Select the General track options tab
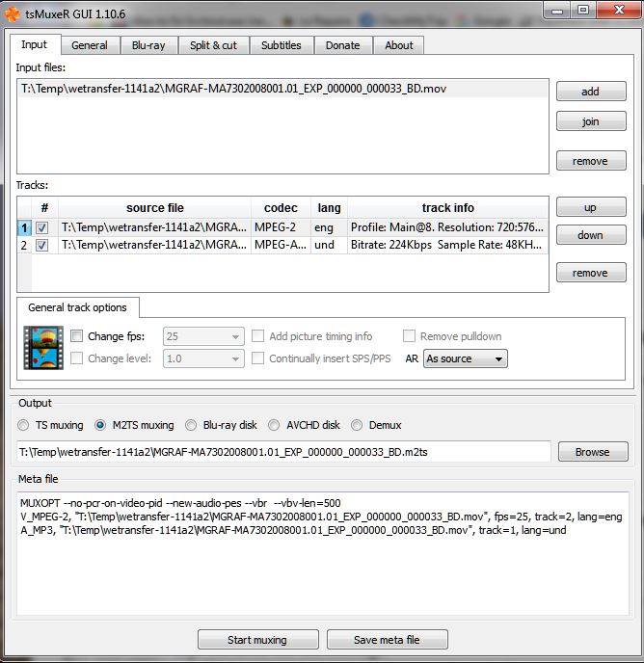The image size is (644, 663). [77, 307]
